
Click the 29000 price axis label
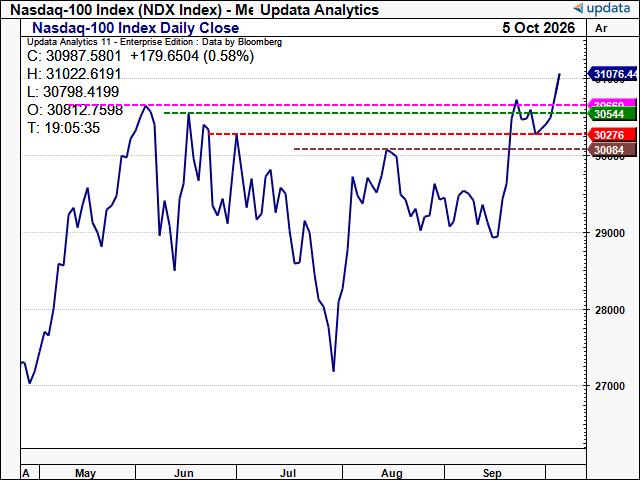pyautogui.click(x=610, y=233)
